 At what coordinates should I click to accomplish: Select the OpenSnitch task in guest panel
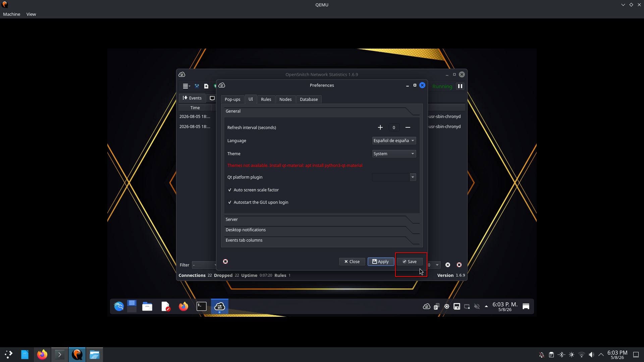(220, 306)
